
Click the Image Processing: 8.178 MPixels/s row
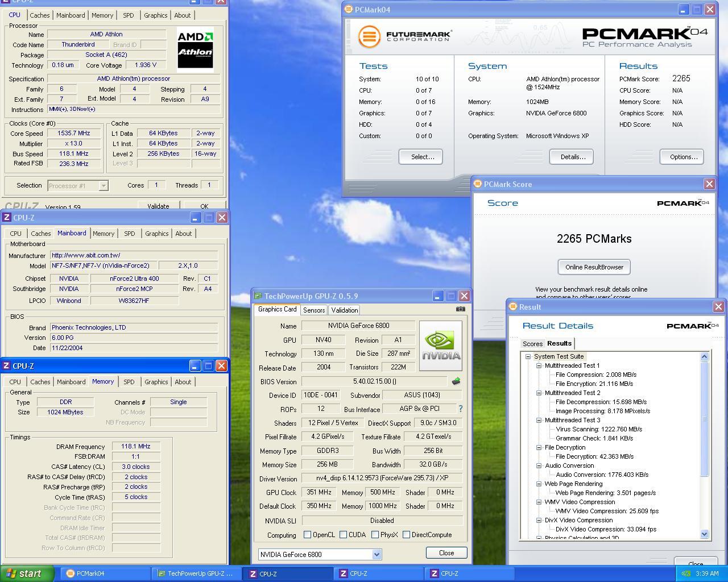(x=602, y=411)
